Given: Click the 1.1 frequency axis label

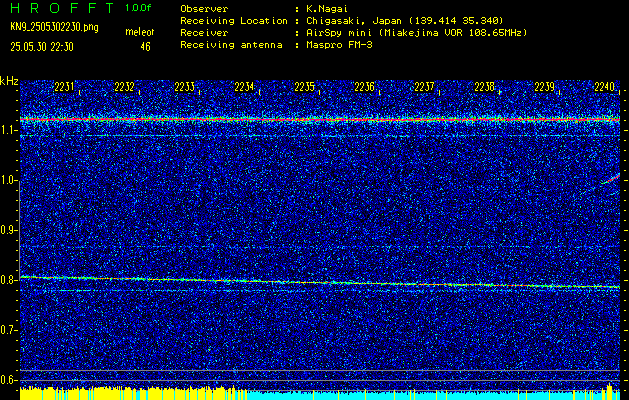Looking at the screenshot, I should (x=8, y=130).
